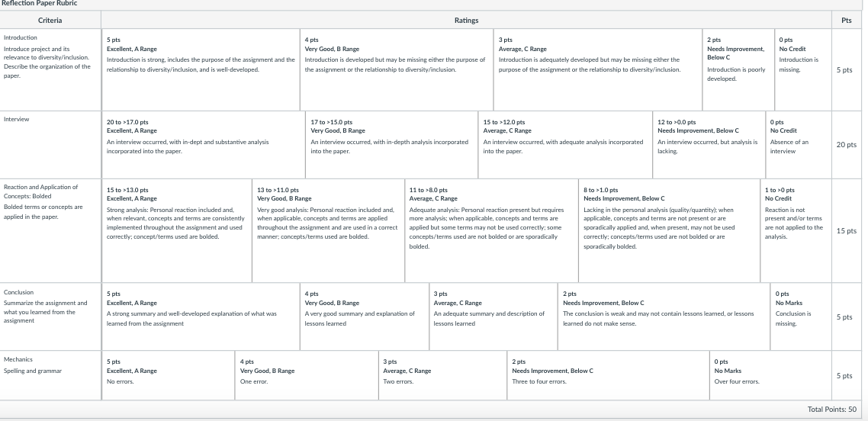Select Reaction rating 13 to >11.0 pts
This screenshot has width=868, height=421.
pyautogui.click(x=328, y=230)
